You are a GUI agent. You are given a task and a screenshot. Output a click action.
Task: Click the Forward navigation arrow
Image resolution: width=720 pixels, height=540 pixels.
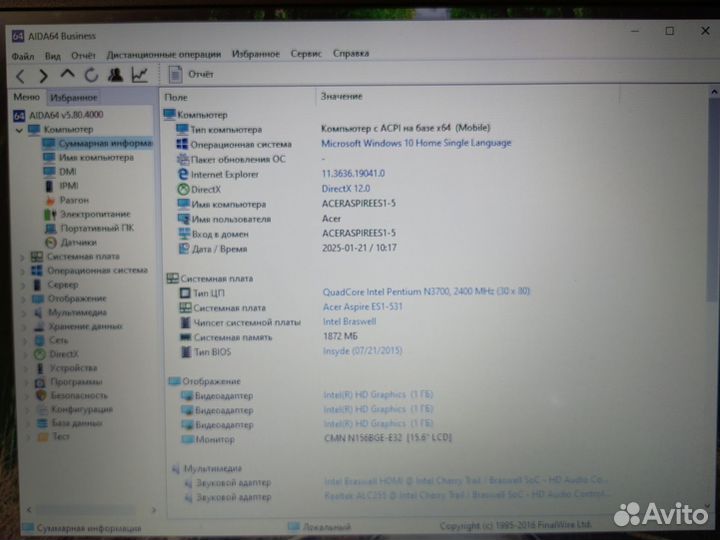click(x=44, y=76)
